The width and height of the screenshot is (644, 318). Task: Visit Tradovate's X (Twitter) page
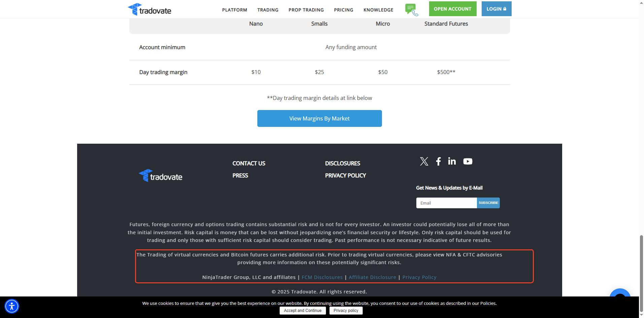click(x=424, y=162)
